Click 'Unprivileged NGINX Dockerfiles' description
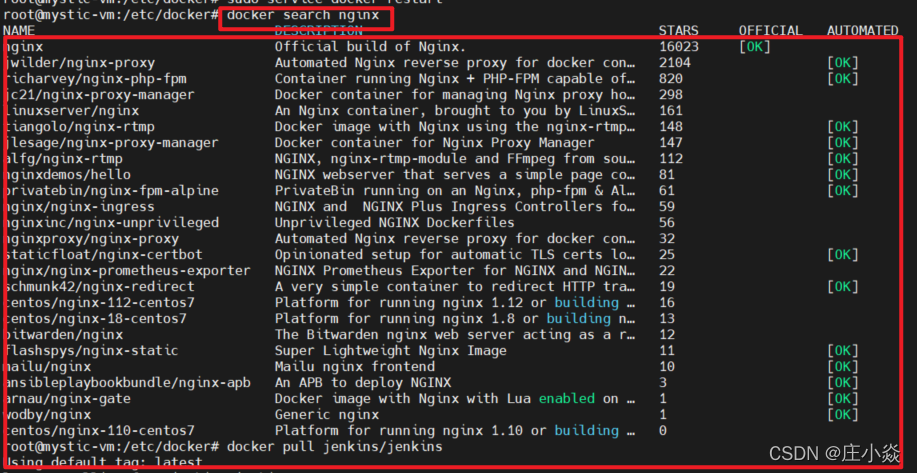 (395, 223)
